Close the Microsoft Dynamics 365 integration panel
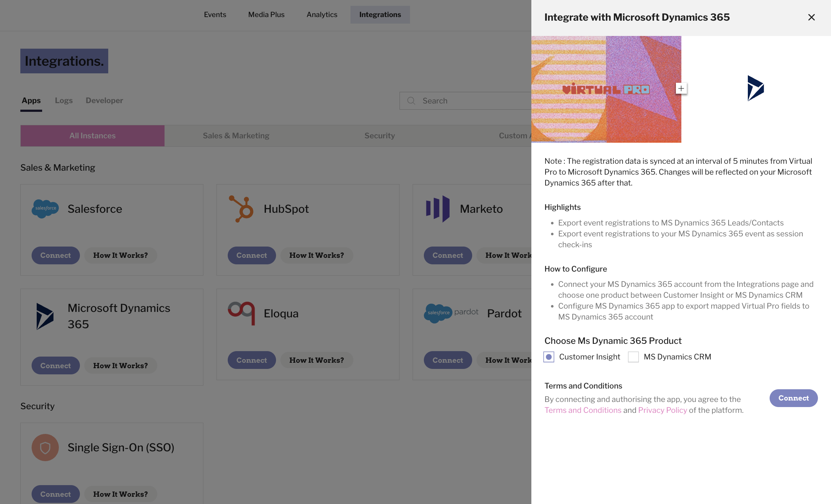Screen dimensions: 831x504 coord(811,17)
